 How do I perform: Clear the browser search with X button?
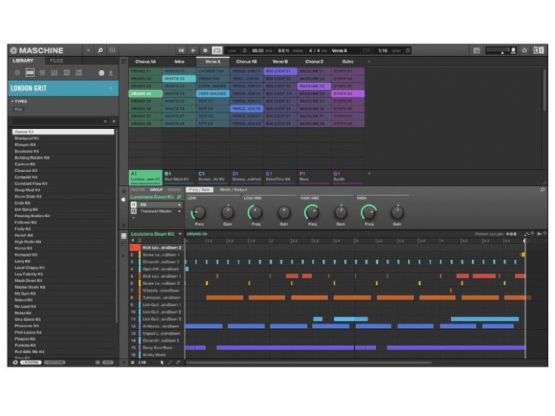[105, 121]
